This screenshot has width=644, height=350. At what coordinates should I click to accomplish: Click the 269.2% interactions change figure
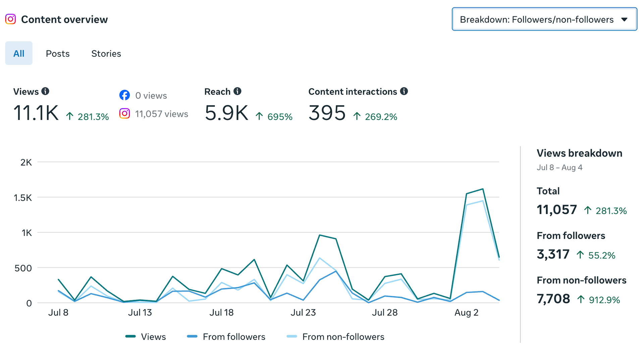[381, 117]
